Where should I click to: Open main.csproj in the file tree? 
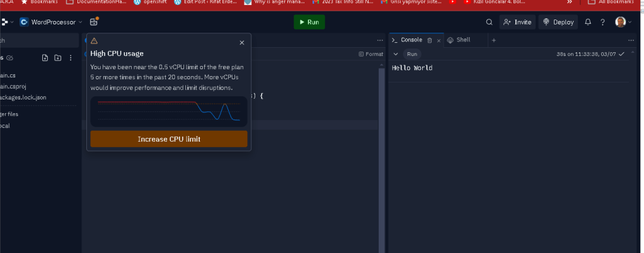[13, 86]
